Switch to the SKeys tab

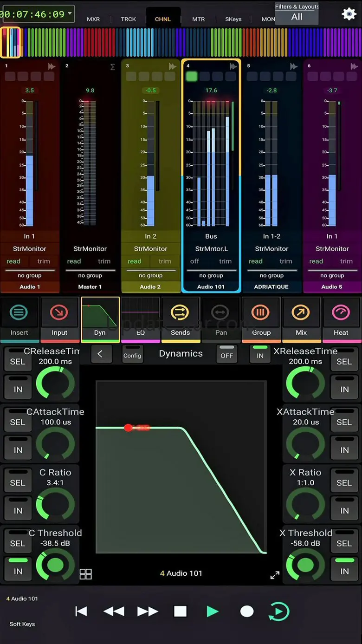tap(233, 19)
